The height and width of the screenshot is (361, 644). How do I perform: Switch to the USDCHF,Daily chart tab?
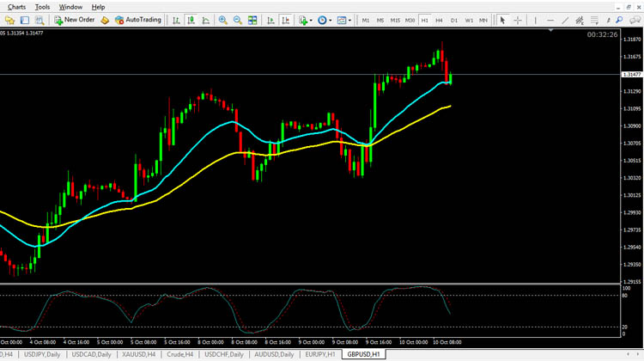click(224, 354)
